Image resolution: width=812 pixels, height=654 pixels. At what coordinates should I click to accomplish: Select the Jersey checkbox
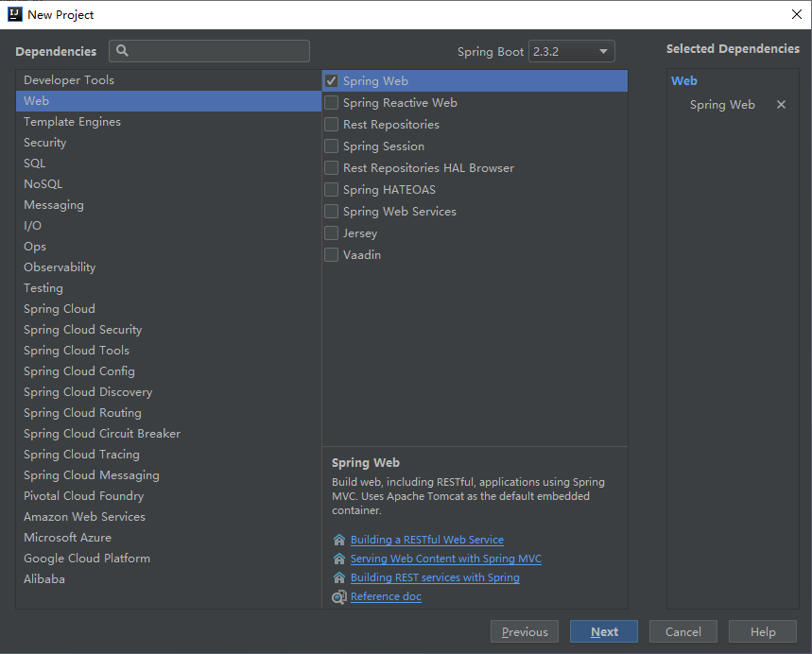click(332, 233)
